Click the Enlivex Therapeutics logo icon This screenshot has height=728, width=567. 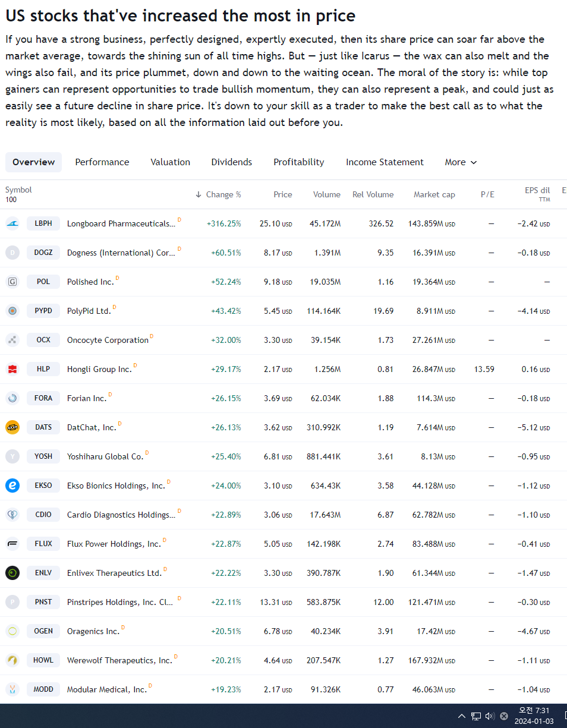pos(12,573)
